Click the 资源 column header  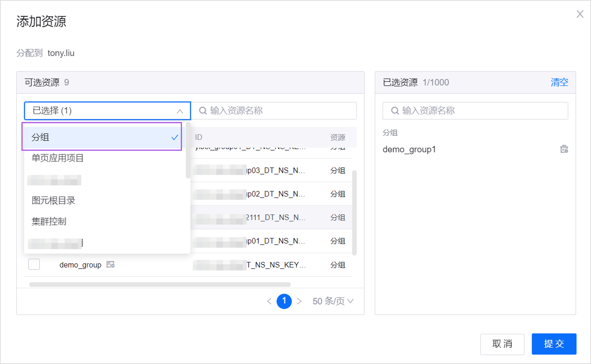click(x=338, y=137)
